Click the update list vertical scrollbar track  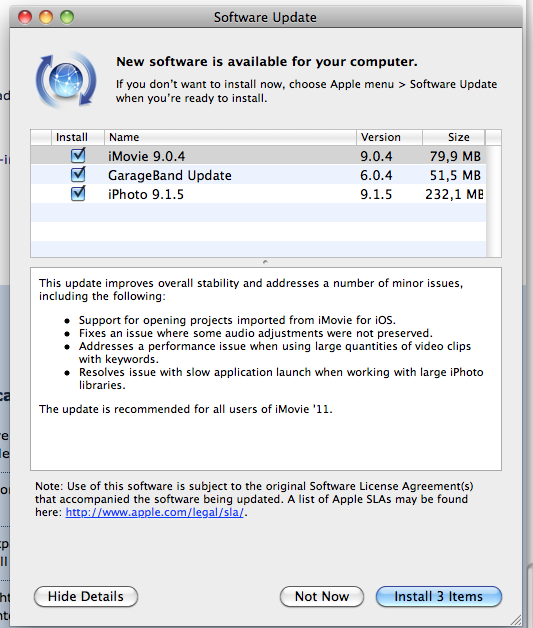[493, 201]
